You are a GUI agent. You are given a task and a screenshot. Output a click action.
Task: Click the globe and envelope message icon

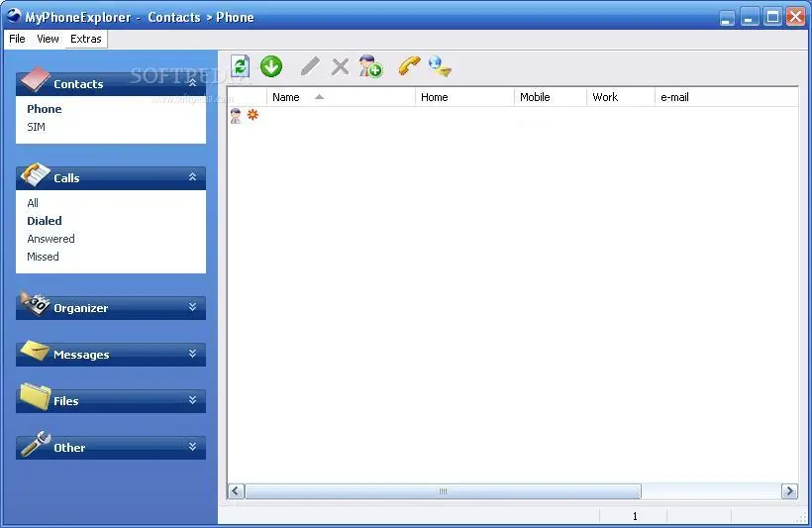[x=441, y=66]
